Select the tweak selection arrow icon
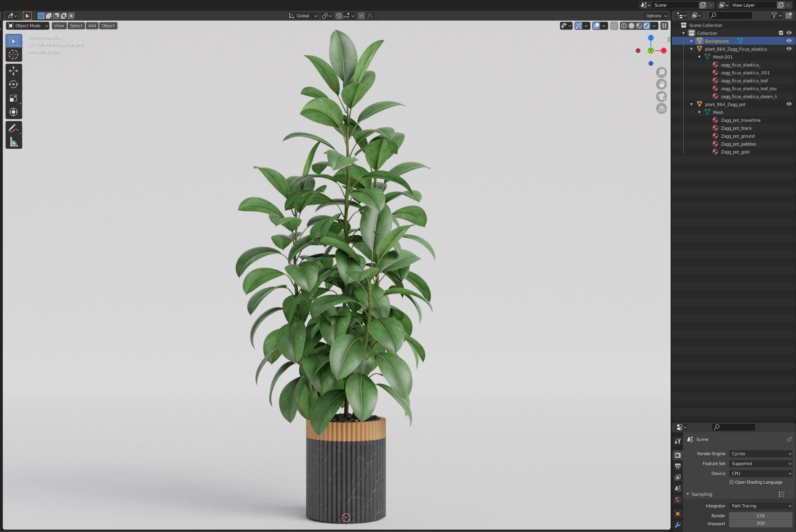The height and width of the screenshot is (532, 796). pyautogui.click(x=27, y=16)
